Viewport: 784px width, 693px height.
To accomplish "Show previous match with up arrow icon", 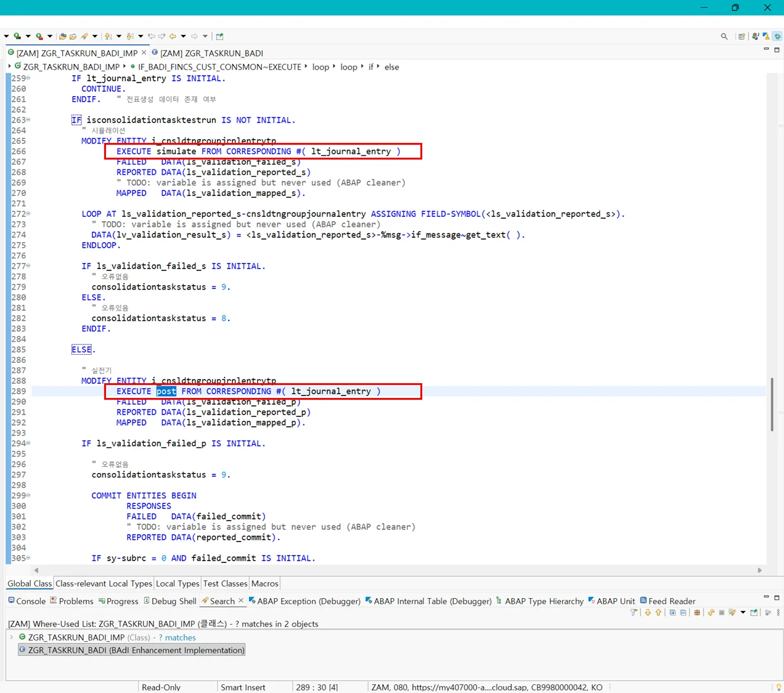I will click(x=658, y=612).
